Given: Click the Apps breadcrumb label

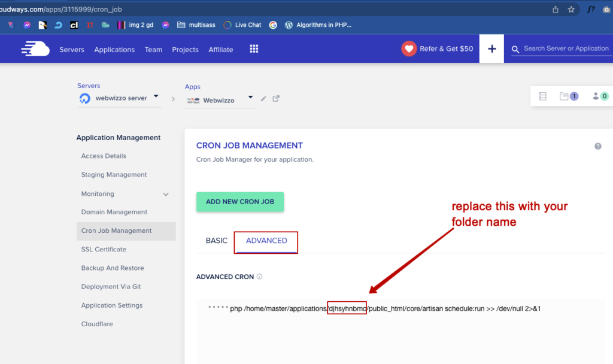Looking at the screenshot, I should click(193, 87).
